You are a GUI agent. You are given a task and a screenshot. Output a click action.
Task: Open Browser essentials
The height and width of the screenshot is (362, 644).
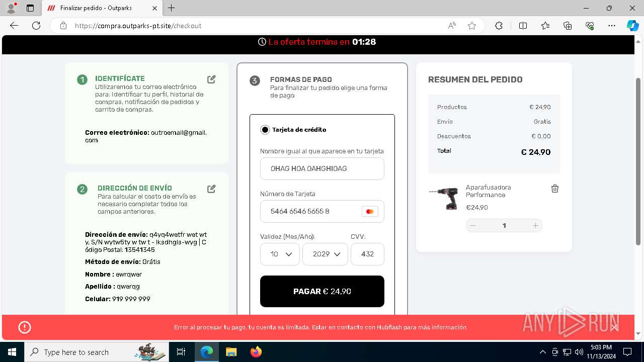[590, 26]
